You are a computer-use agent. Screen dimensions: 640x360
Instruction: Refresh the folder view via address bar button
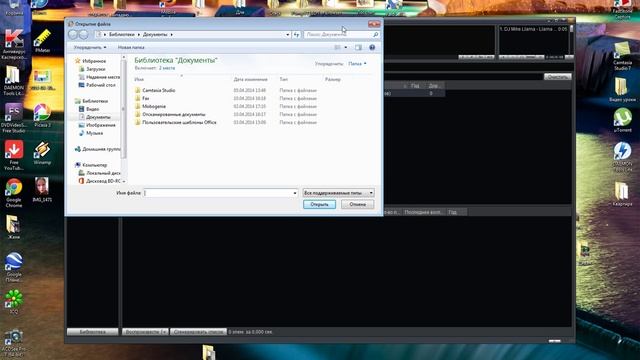coord(296,35)
